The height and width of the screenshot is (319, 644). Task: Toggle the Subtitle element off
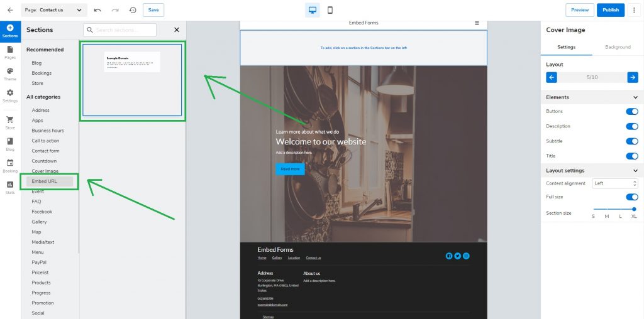coord(631,141)
